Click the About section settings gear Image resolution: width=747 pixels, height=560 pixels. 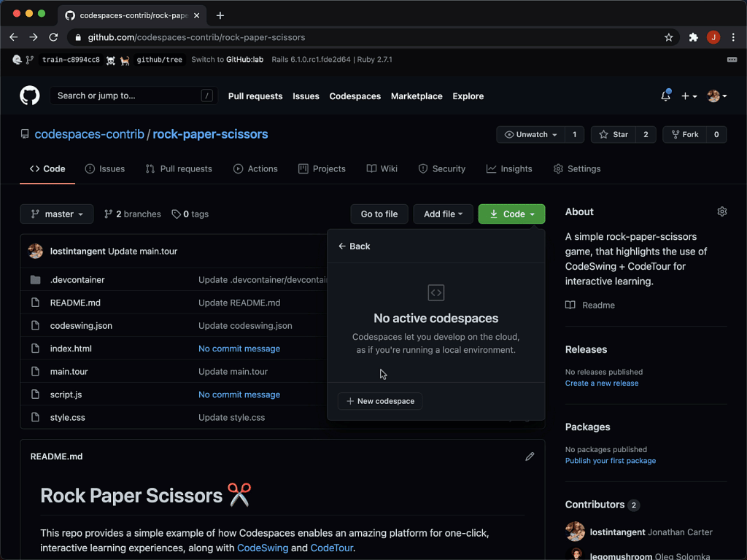722,211
